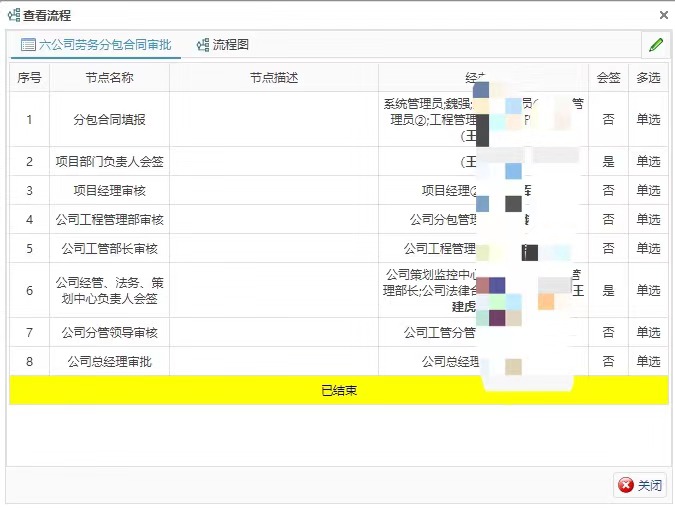The image size is (675, 508).
Task: Click the green pencil edit icon
Action: (656, 45)
